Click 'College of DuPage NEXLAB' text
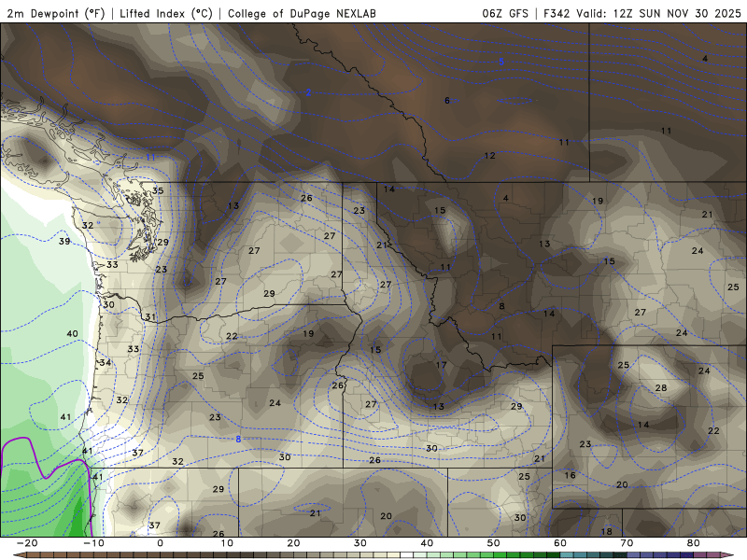Image resolution: width=747 pixels, height=560 pixels. (x=302, y=13)
